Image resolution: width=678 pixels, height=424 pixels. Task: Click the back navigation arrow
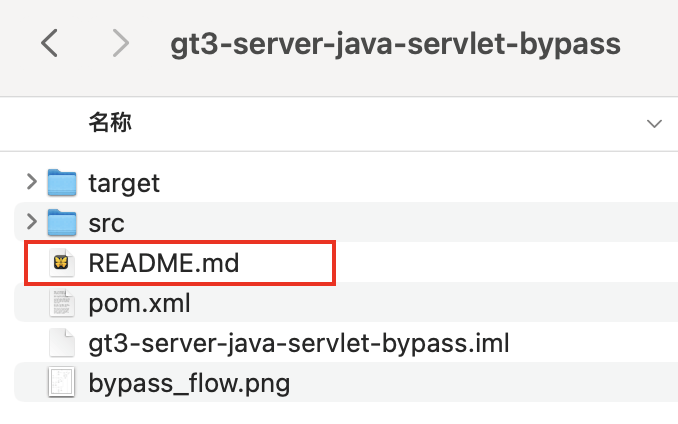50,43
